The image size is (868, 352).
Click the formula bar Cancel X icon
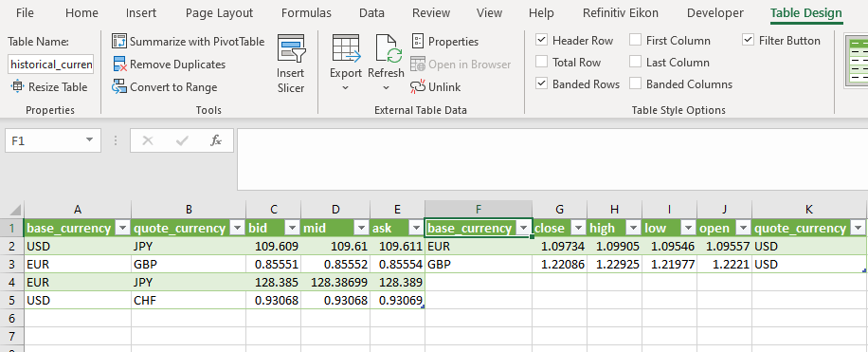pyautogui.click(x=147, y=140)
